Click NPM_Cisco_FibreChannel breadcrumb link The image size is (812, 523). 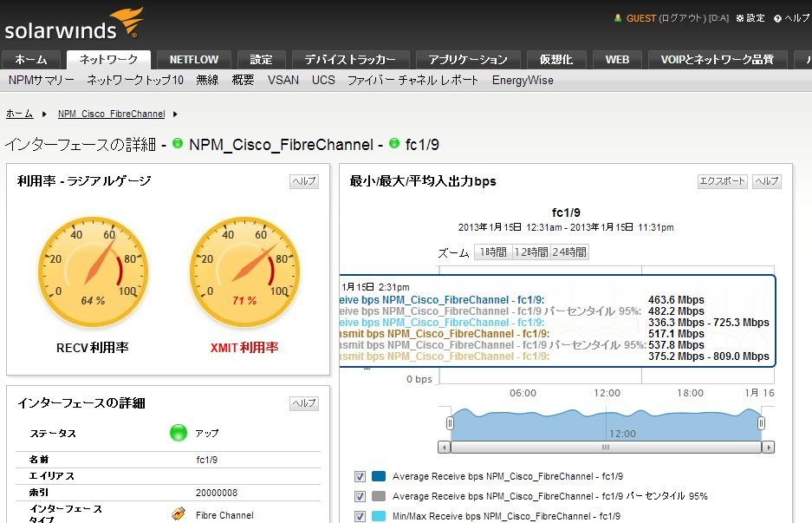111,114
